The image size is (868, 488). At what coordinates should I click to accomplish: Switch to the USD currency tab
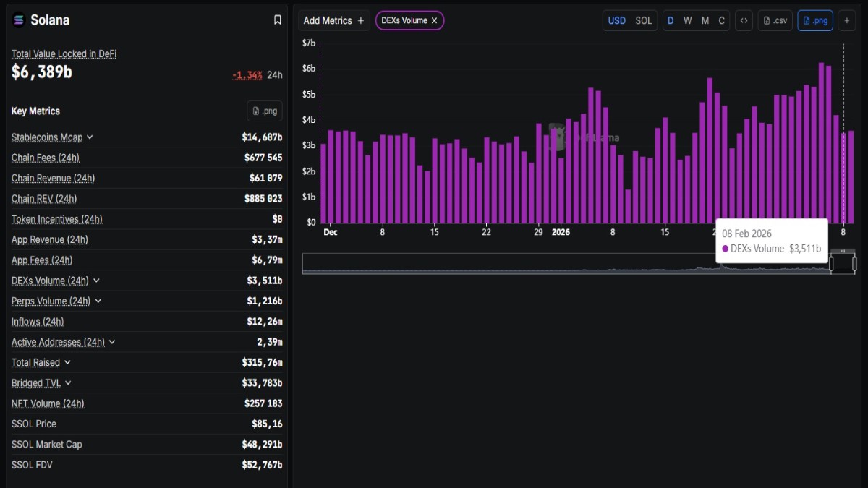617,20
